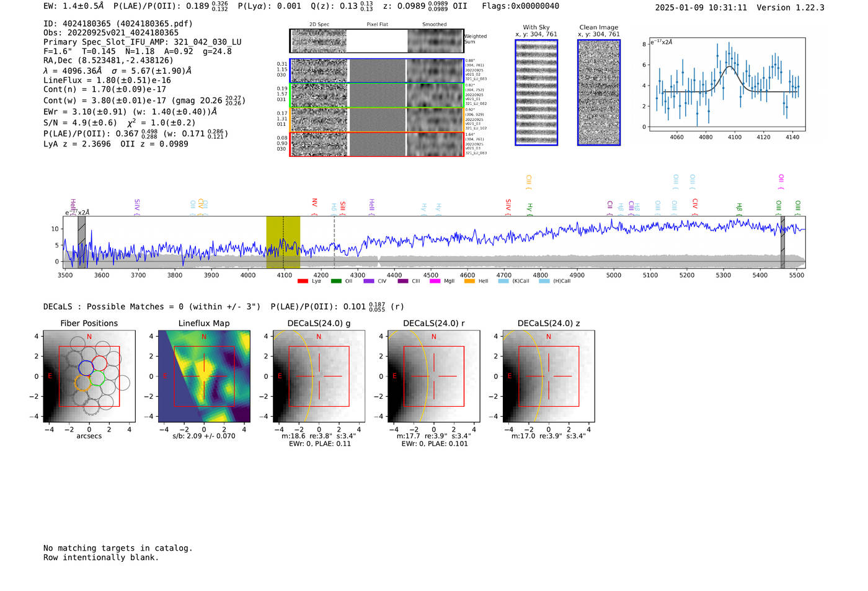Click the Clean Image cutout
The width and height of the screenshot is (868, 591).
pyautogui.click(x=599, y=92)
